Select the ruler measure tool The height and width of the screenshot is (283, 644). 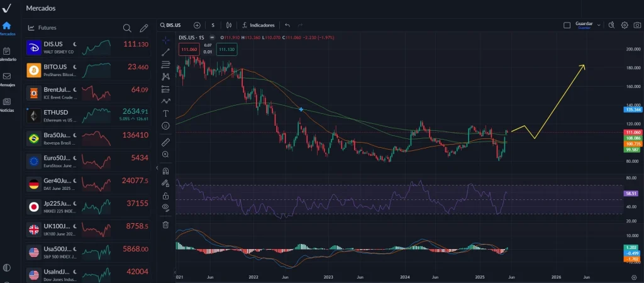point(165,142)
